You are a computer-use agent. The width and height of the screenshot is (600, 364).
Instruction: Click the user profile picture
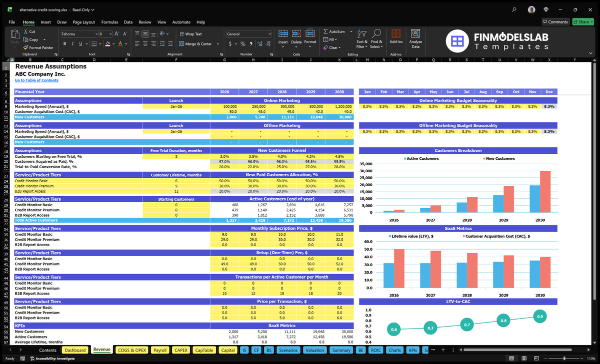tap(531, 9)
